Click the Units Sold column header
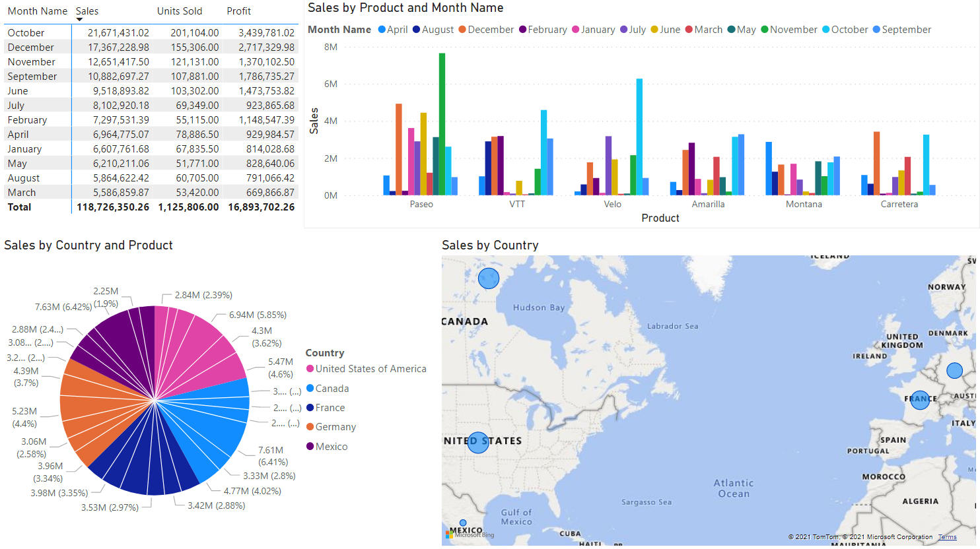 (180, 11)
